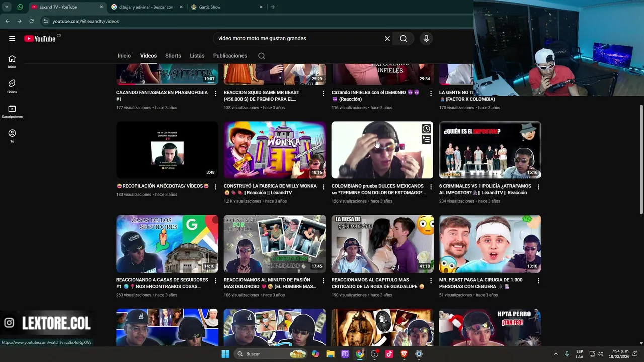644x362 pixels.
Task: Open Casas de los seguidores thumbnail
Action: (x=167, y=244)
